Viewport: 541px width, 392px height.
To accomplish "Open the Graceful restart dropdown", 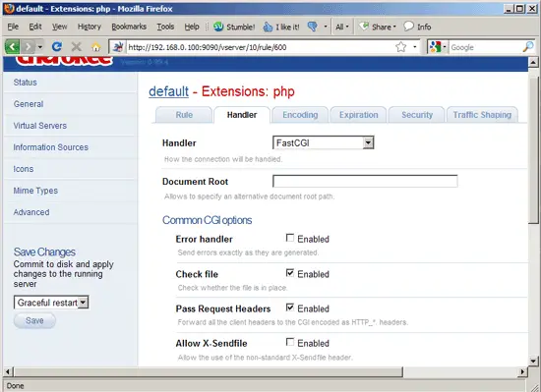I will (x=51, y=303).
